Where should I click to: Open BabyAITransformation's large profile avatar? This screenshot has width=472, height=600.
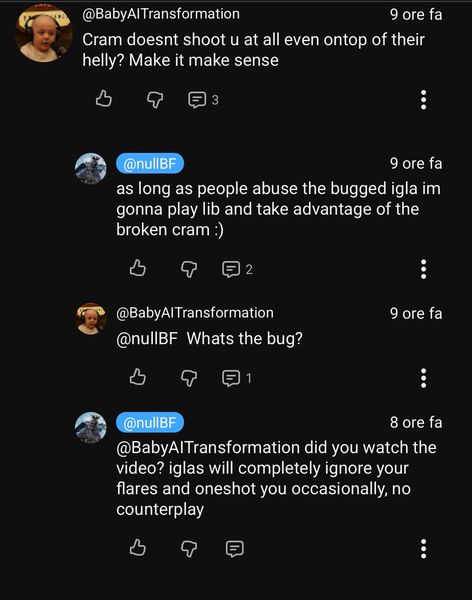43,34
